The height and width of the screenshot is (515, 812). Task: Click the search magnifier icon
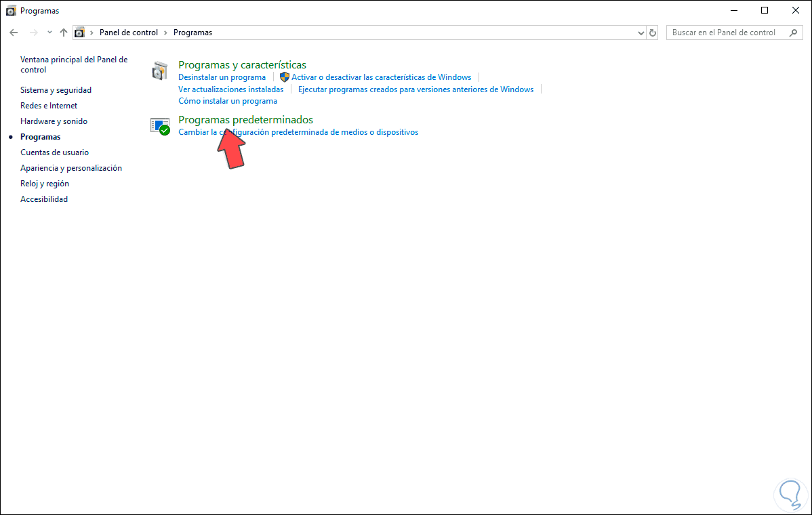click(x=793, y=33)
